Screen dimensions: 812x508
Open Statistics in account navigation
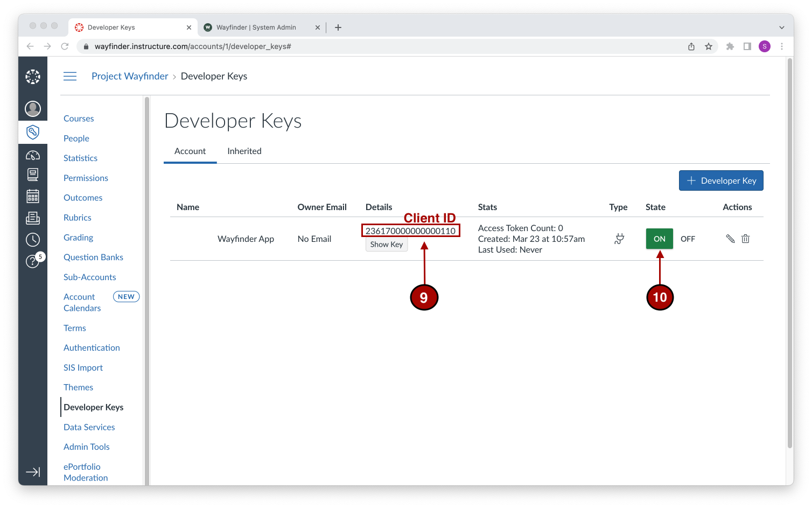tap(81, 158)
